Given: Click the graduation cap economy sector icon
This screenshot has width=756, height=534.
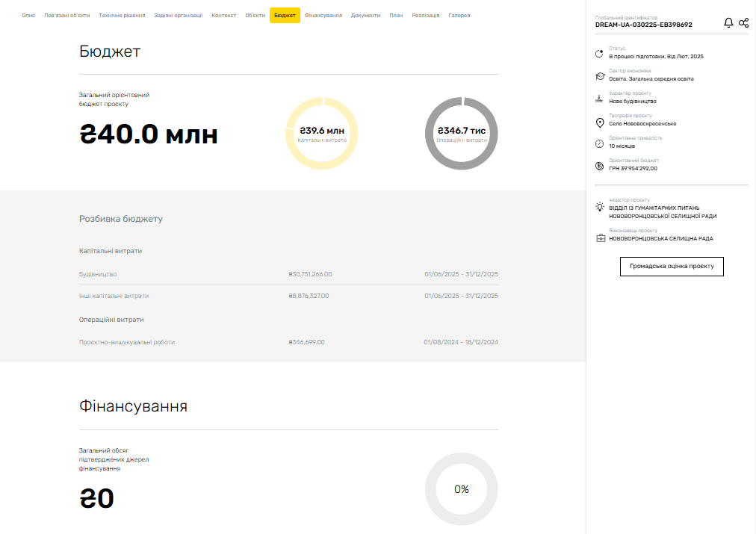Looking at the screenshot, I should tap(599, 76).
